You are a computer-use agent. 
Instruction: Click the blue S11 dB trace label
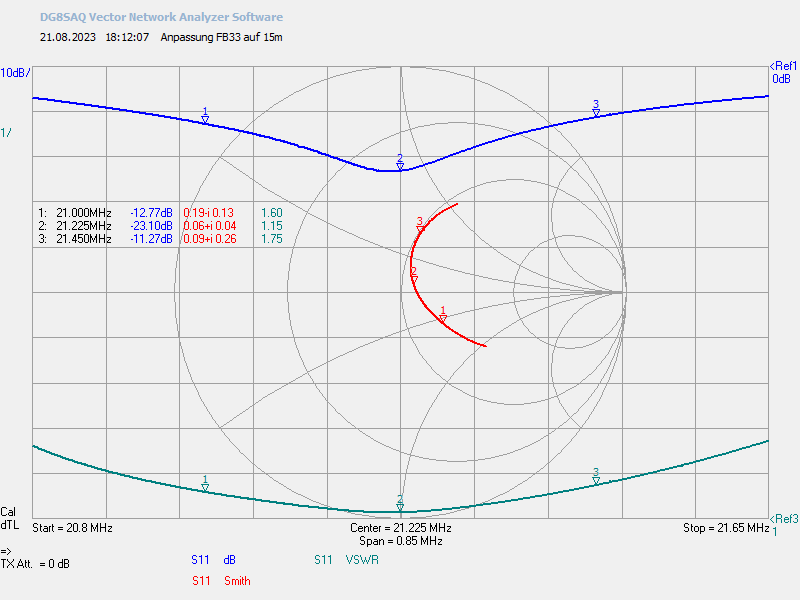[213, 560]
